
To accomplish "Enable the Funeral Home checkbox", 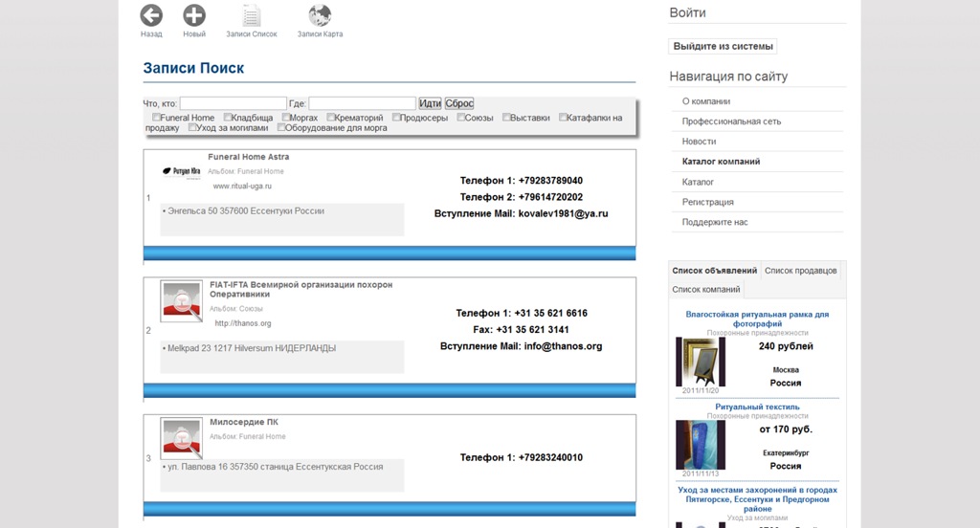I will [156, 118].
